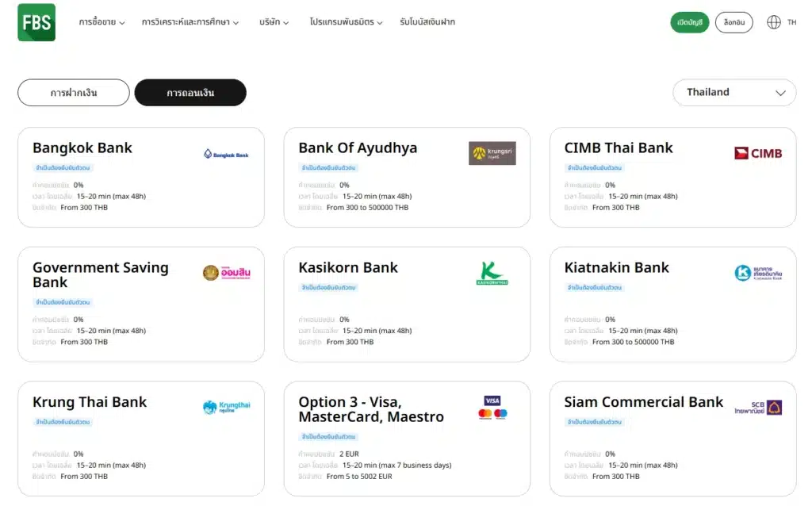Click the green เปิดบัญชี button
This screenshot has height=506, width=812.
[690, 22]
